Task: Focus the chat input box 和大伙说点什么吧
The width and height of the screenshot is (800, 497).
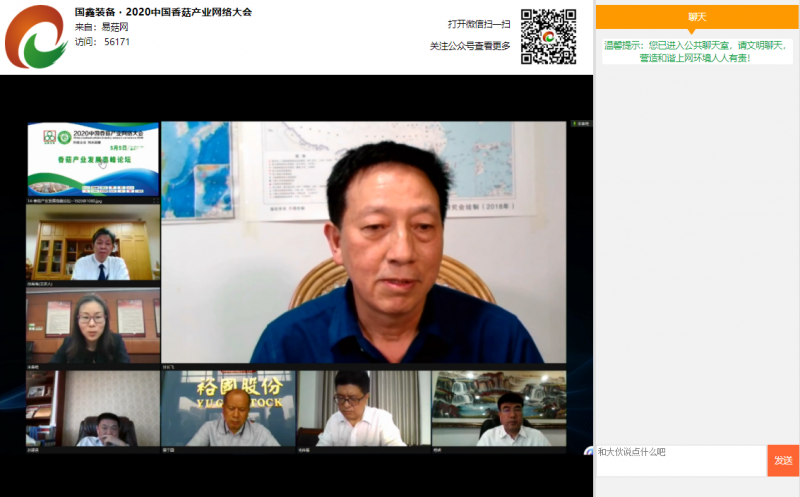Action: pos(682,461)
